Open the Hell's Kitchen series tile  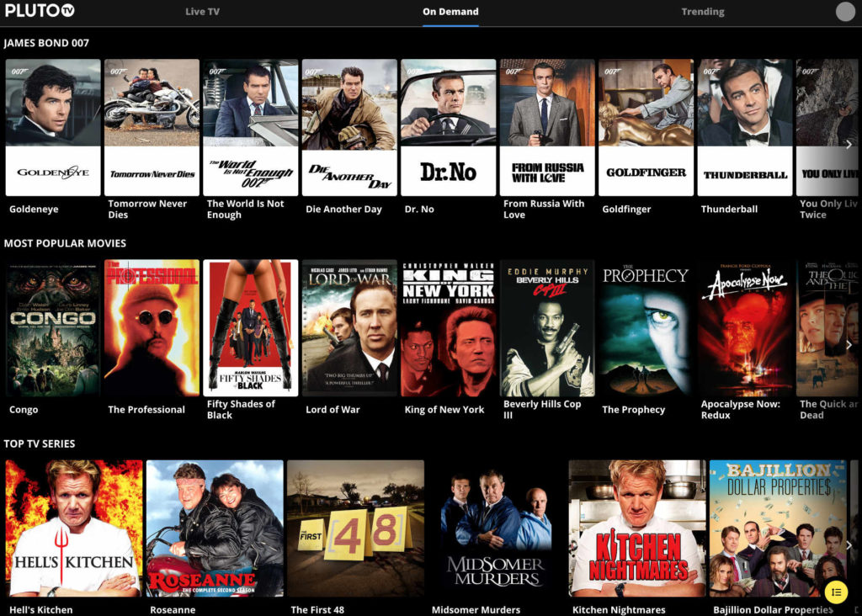click(74, 528)
